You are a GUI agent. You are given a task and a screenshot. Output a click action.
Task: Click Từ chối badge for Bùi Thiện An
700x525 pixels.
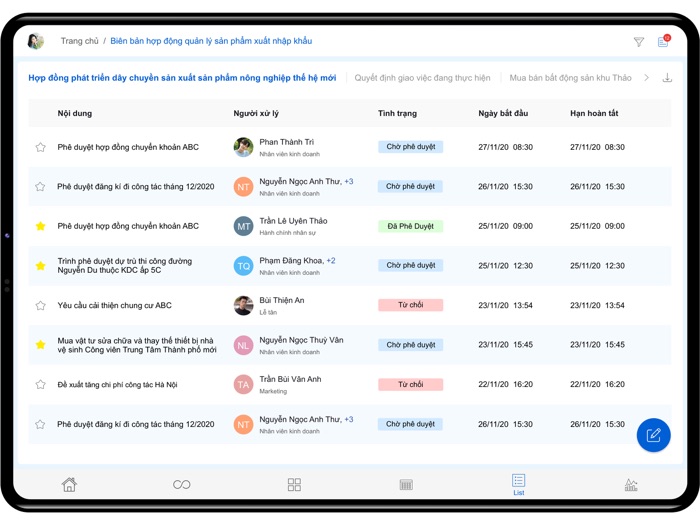[411, 305]
